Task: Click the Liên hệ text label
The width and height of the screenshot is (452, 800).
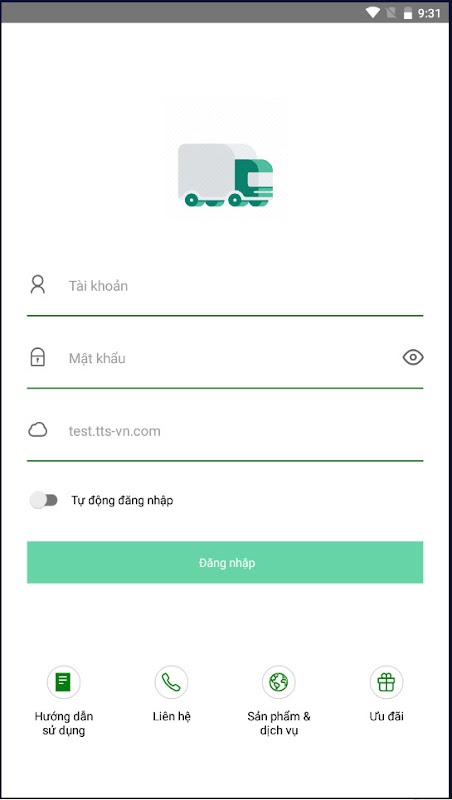Action: (171, 716)
